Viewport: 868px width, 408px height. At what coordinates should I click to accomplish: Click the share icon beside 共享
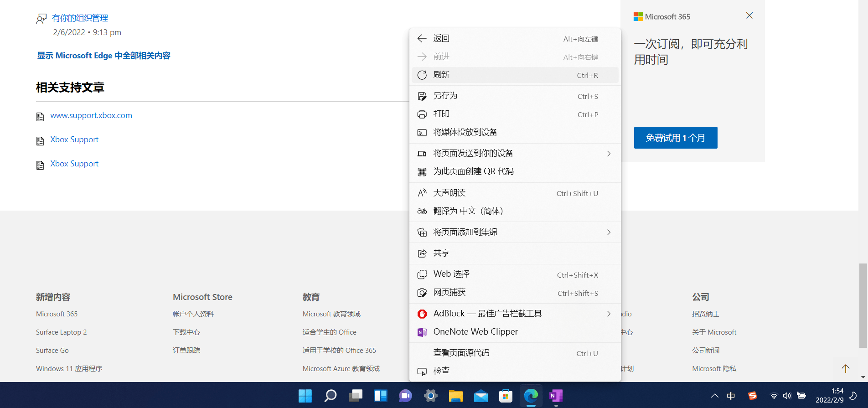click(x=422, y=253)
